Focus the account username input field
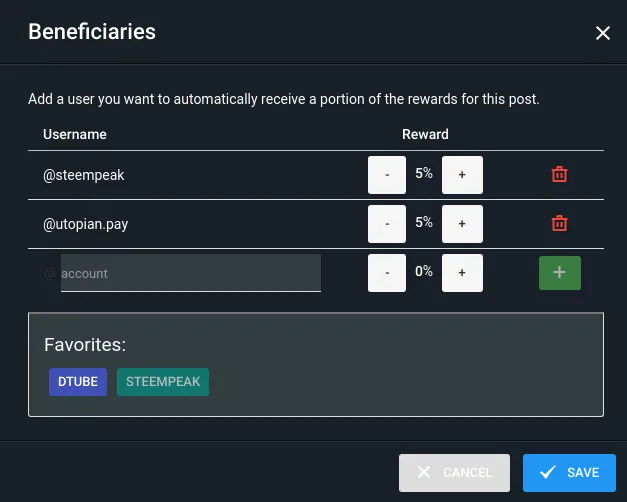The image size is (627, 502). (x=191, y=273)
